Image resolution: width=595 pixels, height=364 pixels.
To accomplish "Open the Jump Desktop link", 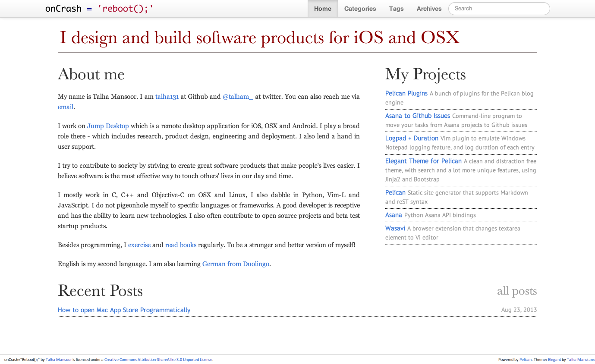I will [x=108, y=126].
